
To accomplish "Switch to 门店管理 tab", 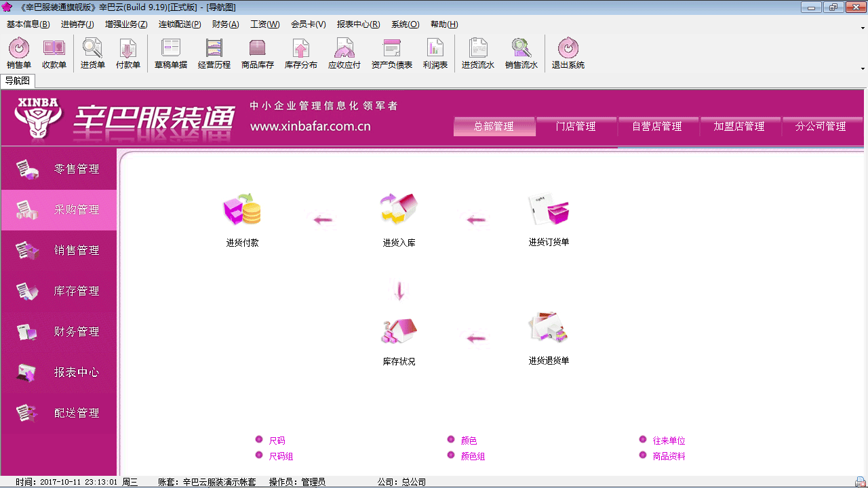I will (576, 126).
